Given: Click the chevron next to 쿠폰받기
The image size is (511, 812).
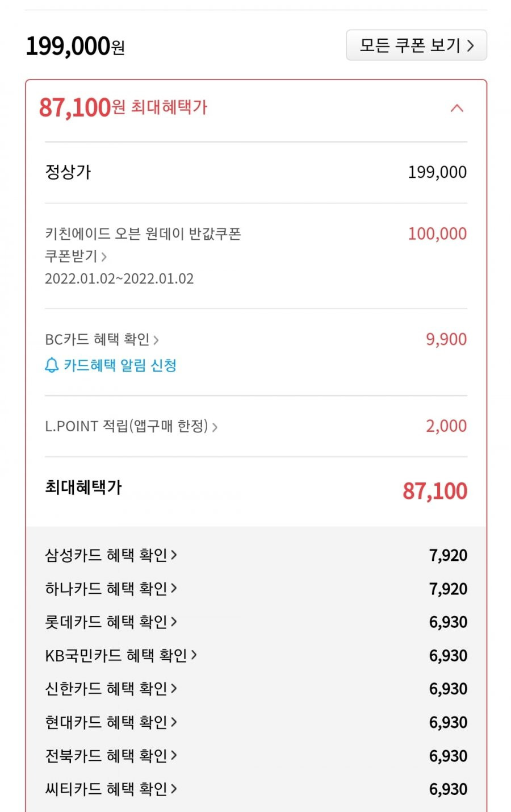Looking at the screenshot, I should pyautogui.click(x=104, y=257).
